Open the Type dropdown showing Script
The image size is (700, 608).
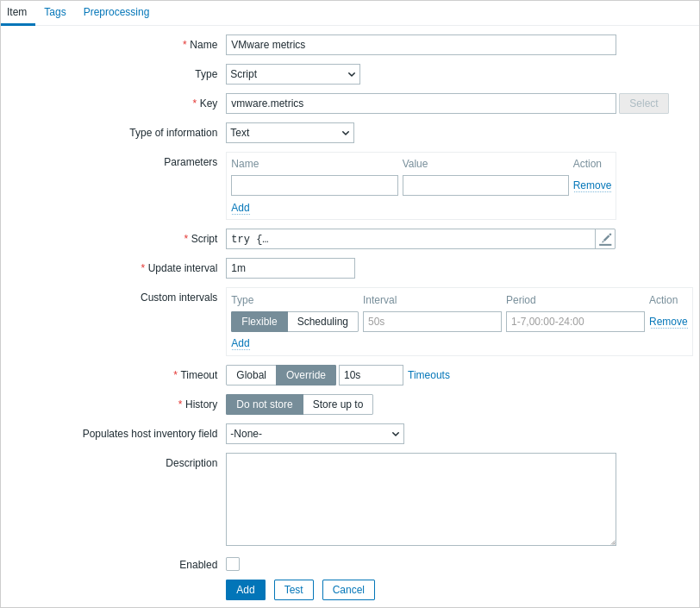pos(293,74)
